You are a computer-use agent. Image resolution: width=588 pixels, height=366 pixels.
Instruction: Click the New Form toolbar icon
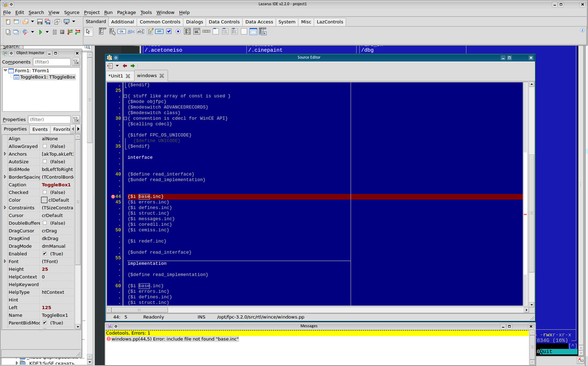click(x=16, y=22)
